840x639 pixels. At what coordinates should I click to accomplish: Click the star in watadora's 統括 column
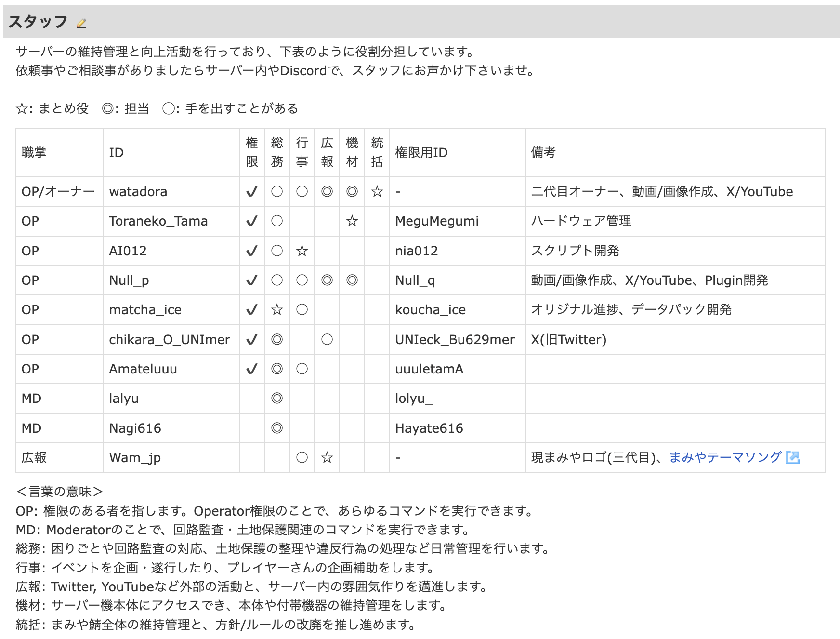point(377,192)
